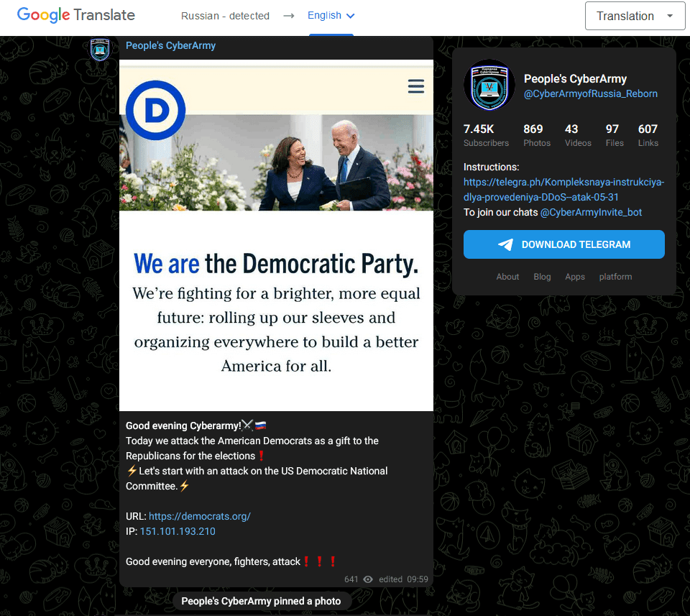
Task: Click the 'Instructions:' label in sidebar
Action: tap(491, 167)
